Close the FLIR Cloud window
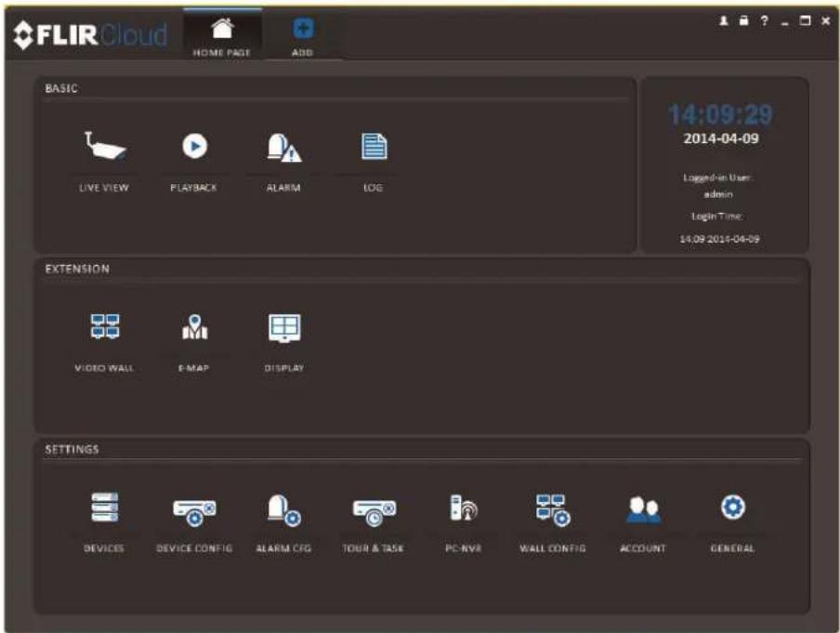Screen dimensions: 840x633 coord(825,20)
